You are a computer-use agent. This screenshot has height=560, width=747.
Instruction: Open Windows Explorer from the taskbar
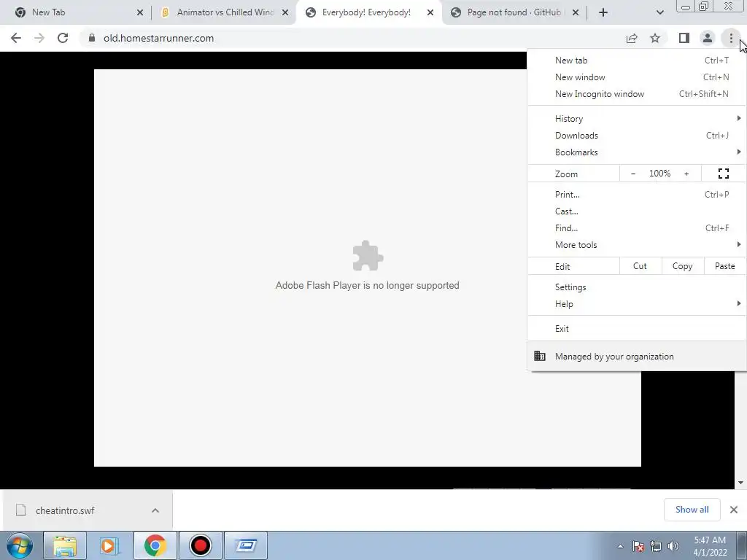pos(65,545)
